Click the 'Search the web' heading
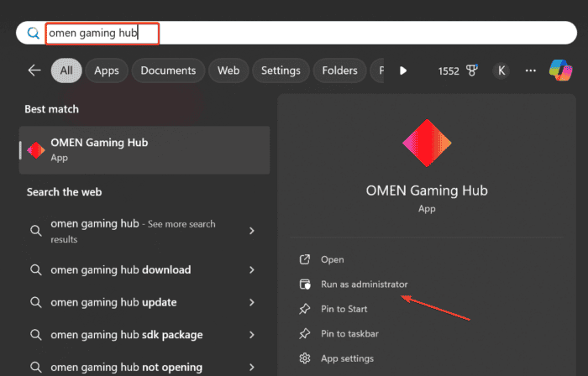This screenshot has height=376, width=588. click(64, 192)
